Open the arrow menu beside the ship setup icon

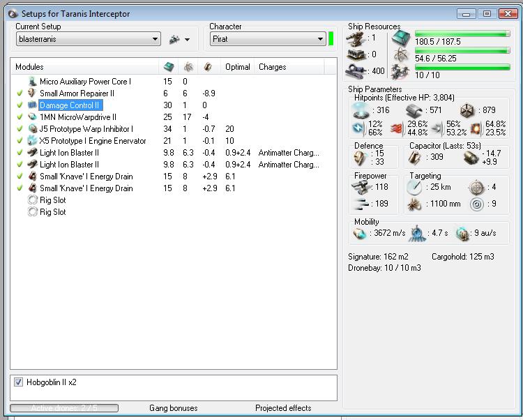click(x=188, y=40)
